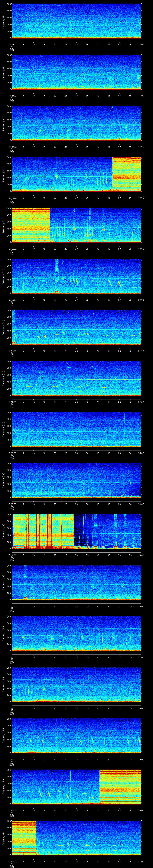This screenshot has width=153, height=868.
Task: Click the 10-second tick label under 0:30:00 panel
Action: 33,861
